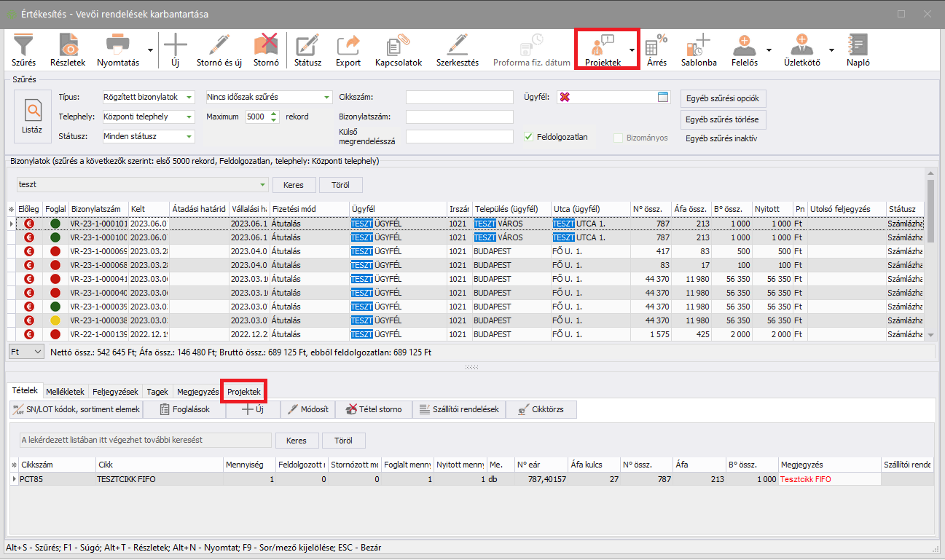
Task: Expand the Típus dropdown
Action: tap(189, 98)
